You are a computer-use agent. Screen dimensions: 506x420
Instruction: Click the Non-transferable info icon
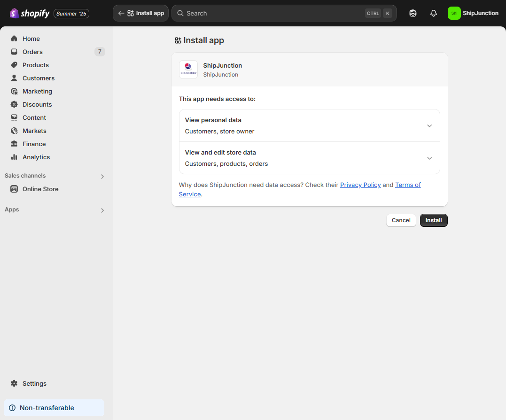(x=12, y=408)
